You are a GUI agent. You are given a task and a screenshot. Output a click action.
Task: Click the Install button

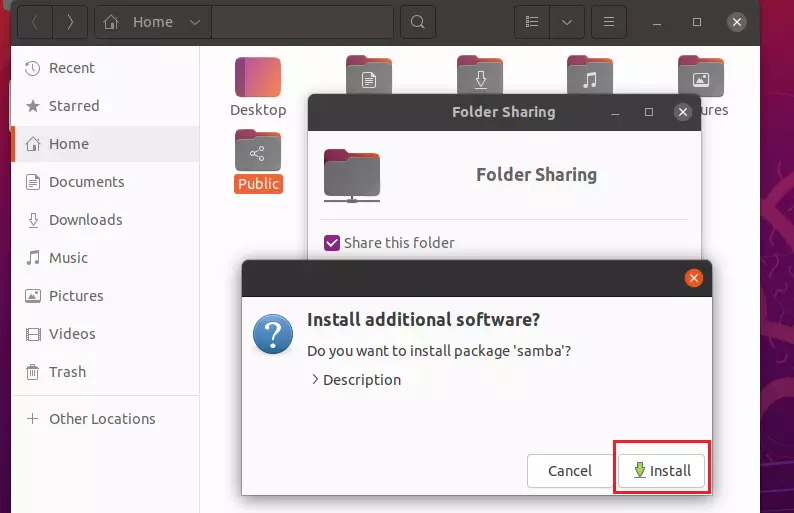(661, 471)
